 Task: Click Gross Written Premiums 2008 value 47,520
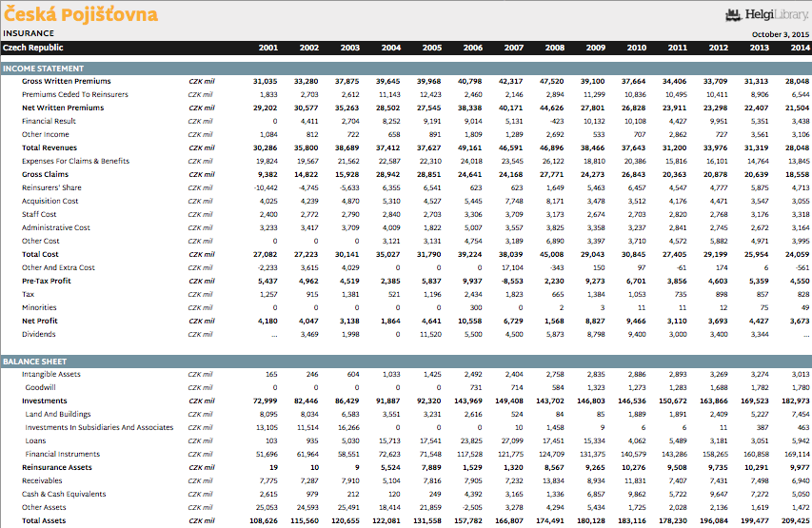(551, 81)
